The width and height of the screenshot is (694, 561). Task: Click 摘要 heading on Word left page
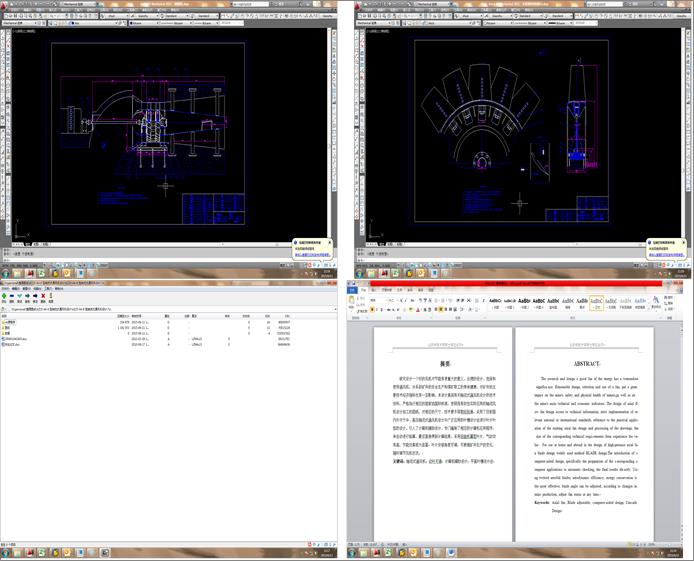tap(445, 364)
